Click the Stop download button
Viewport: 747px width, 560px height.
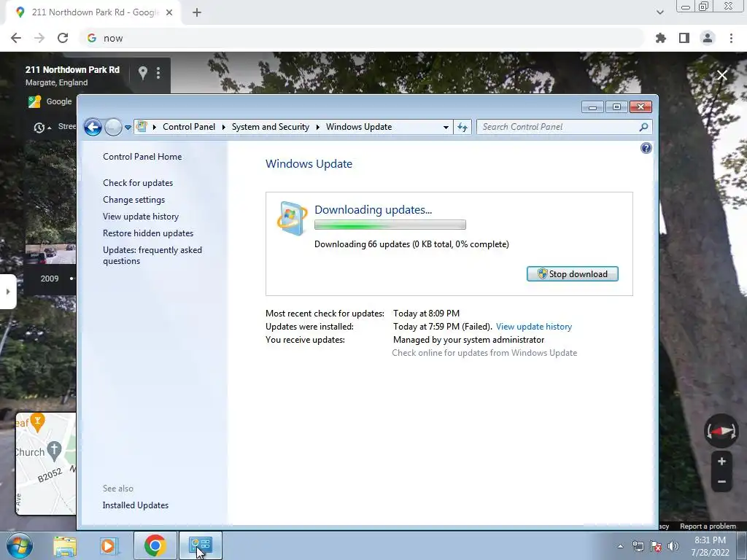[572, 274]
